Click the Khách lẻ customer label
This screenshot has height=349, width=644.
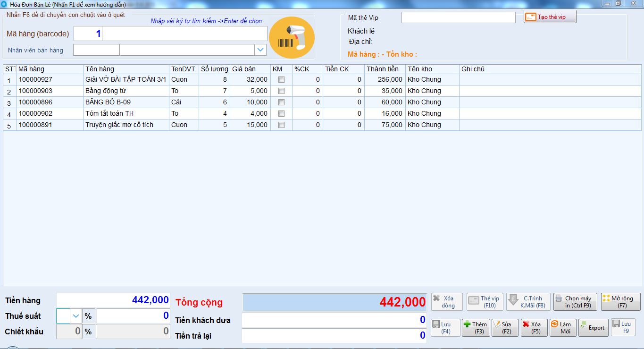[361, 31]
